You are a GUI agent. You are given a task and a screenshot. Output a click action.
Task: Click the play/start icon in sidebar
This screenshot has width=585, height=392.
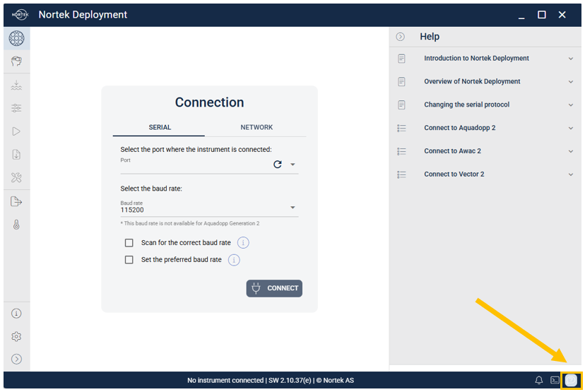[16, 131]
